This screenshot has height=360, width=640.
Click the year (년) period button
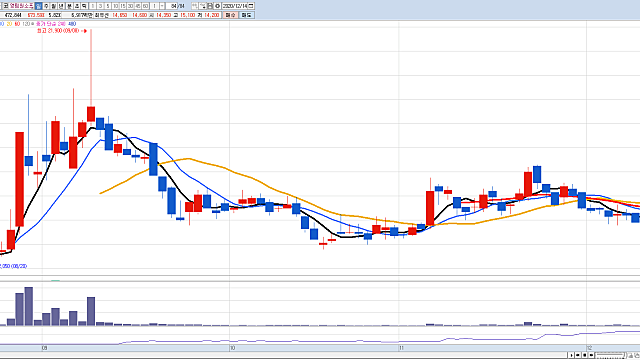[61, 6]
